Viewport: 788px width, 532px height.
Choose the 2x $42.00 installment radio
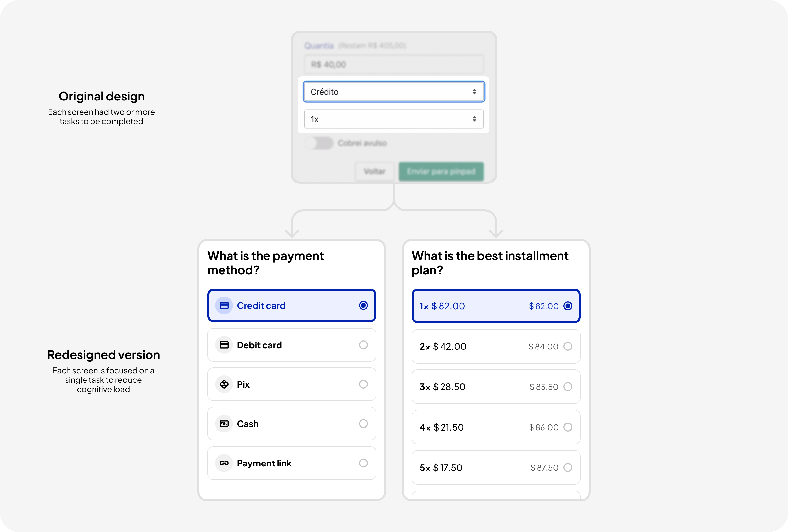click(x=568, y=346)
